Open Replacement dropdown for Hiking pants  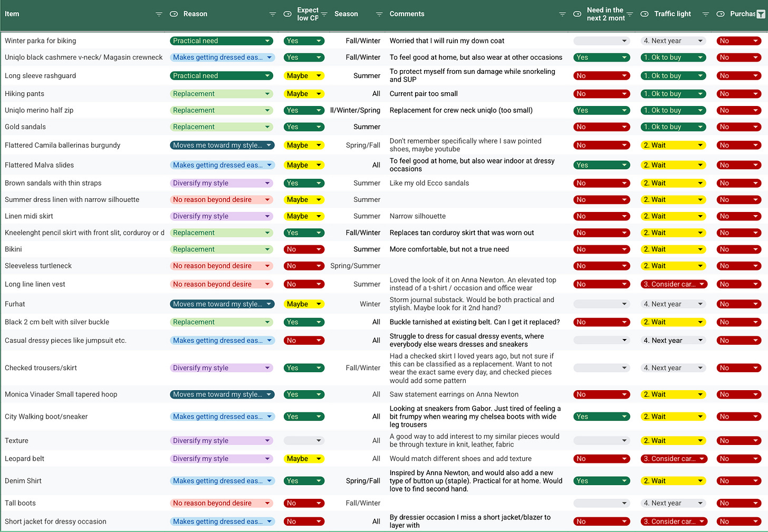tap(222, 94)
